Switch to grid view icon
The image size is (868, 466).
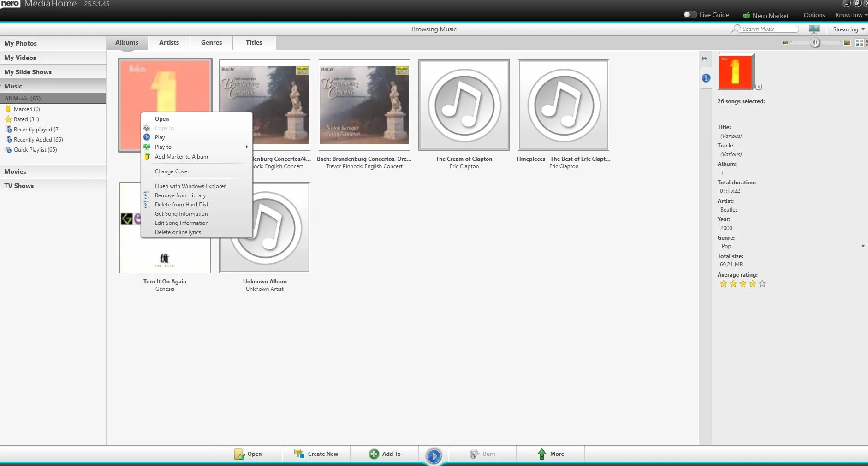[860, 43]
